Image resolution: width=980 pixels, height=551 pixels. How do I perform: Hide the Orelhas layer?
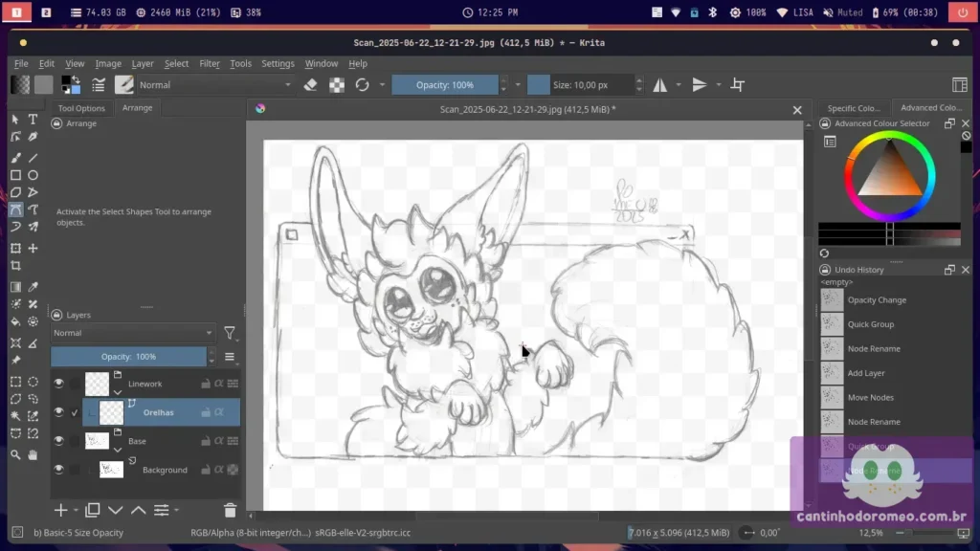click(58, 412)
